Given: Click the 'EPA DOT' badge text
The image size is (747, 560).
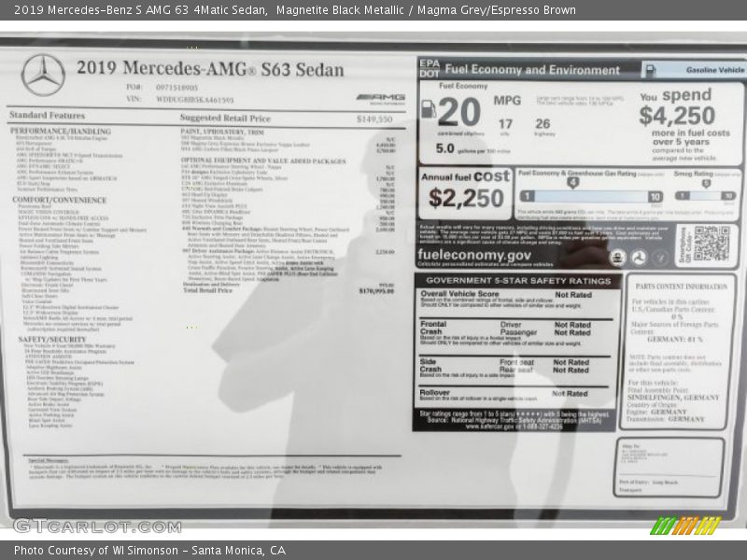Looking at the screenshot, I should pos(430,68).
